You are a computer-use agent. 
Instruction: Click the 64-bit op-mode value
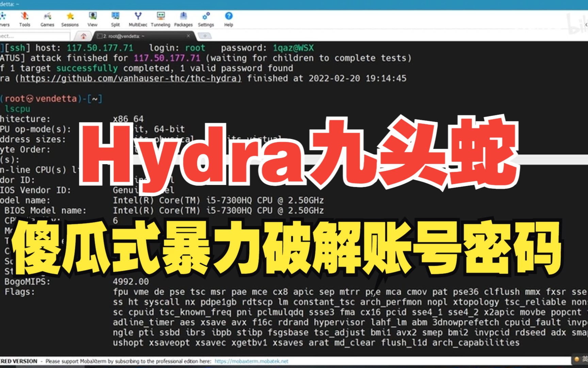(169, 129)
